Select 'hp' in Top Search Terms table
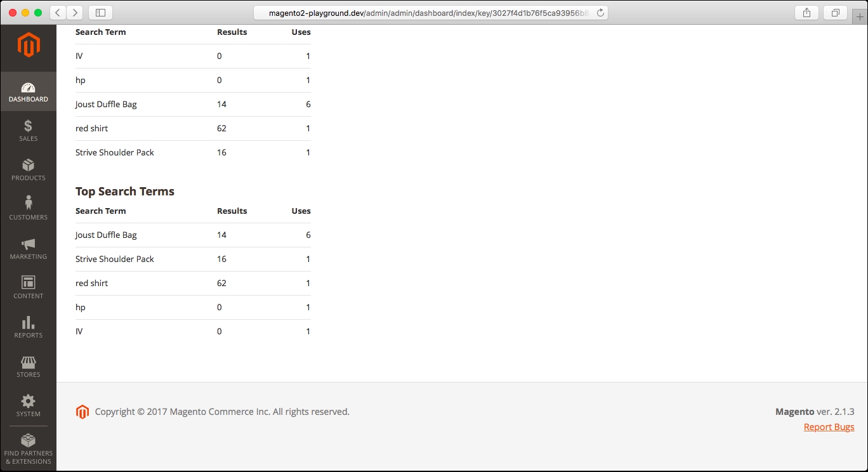 (x=81, y=307)
